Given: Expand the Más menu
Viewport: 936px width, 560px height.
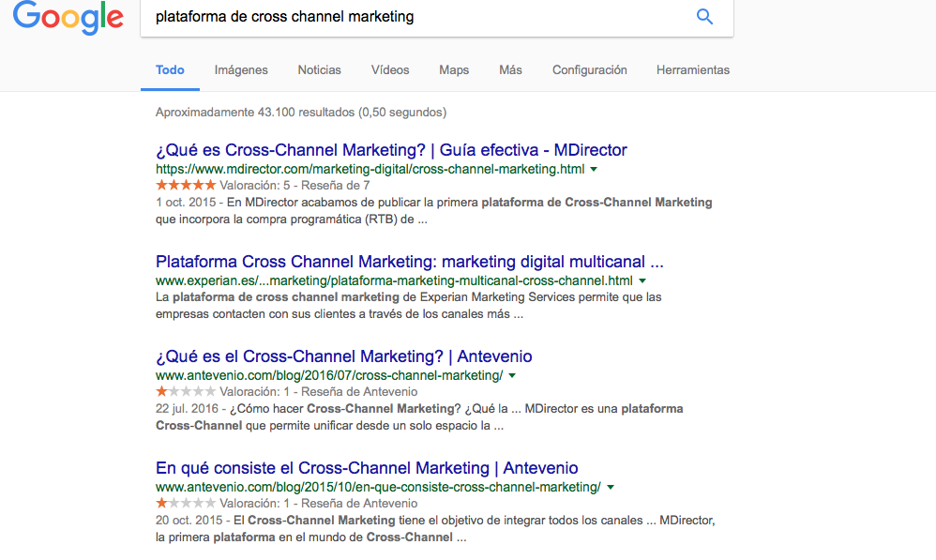Looking at the screenshot, I should point(510,69).
